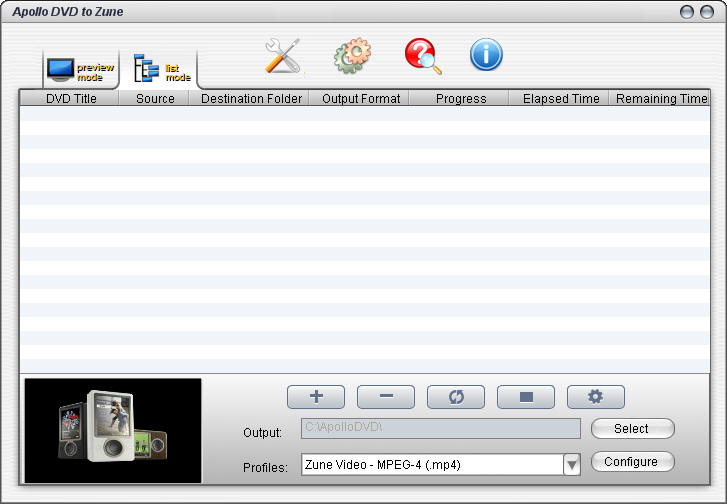
Task: Open help question mark icon
Action: [x=423, y=56]
